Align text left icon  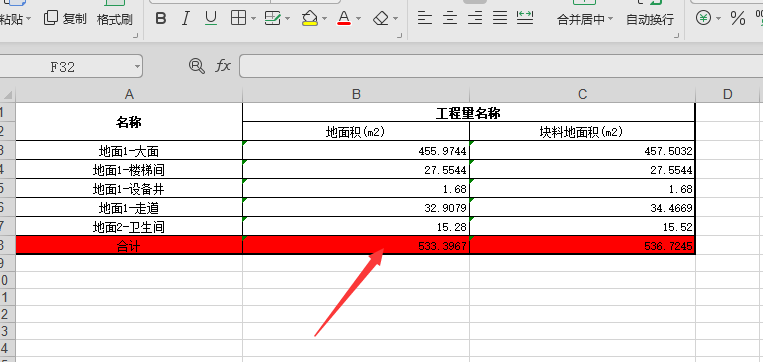click(425, 18)
